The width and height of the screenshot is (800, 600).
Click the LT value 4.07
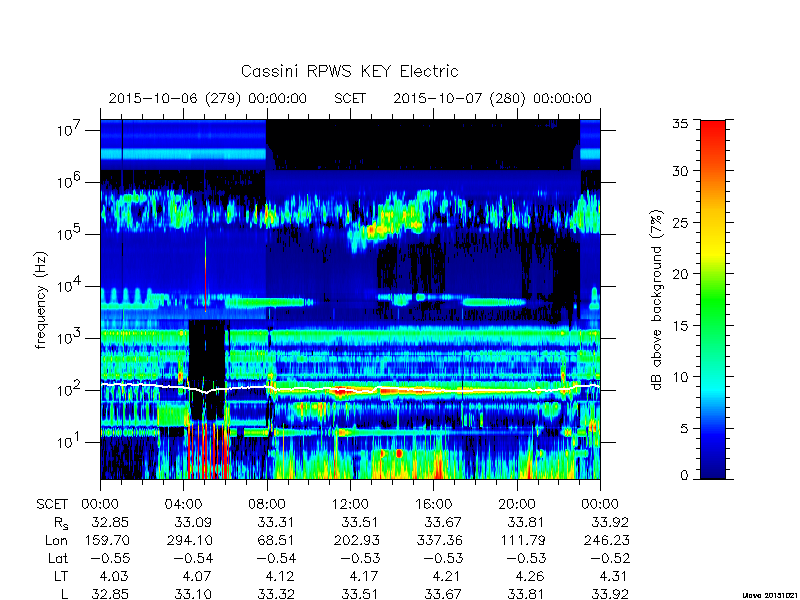point(197,577)
